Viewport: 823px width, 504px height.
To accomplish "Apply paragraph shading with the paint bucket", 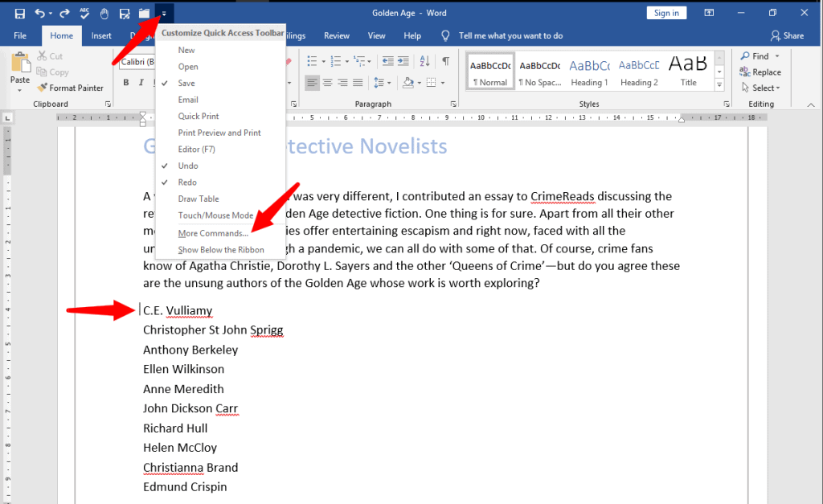I will [x=408, y=83].
